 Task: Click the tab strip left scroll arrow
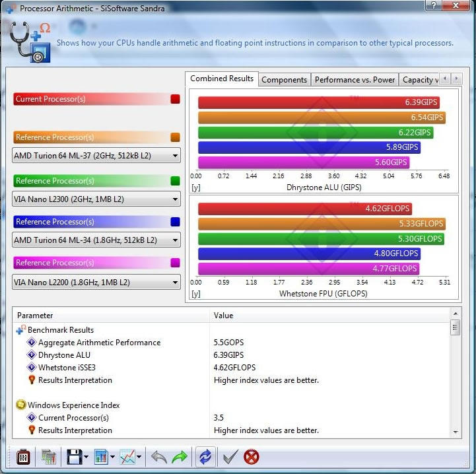[x=445, y=79]
